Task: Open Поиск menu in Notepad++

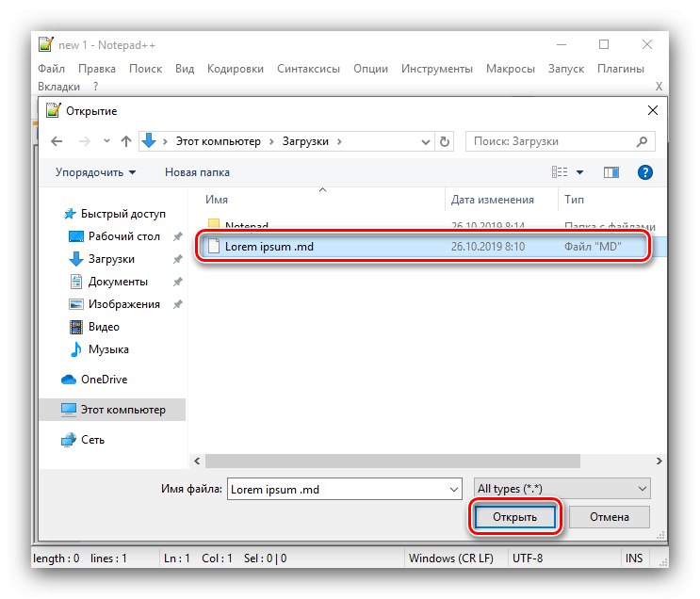Action: tap(145, 69)
